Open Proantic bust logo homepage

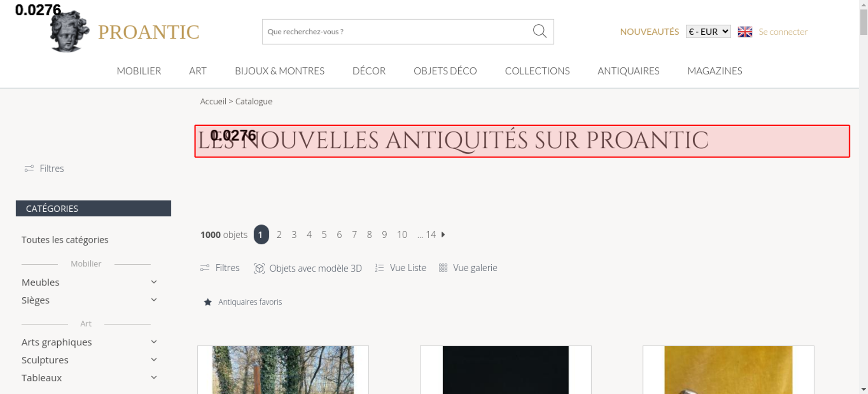(x=69, y=31)
